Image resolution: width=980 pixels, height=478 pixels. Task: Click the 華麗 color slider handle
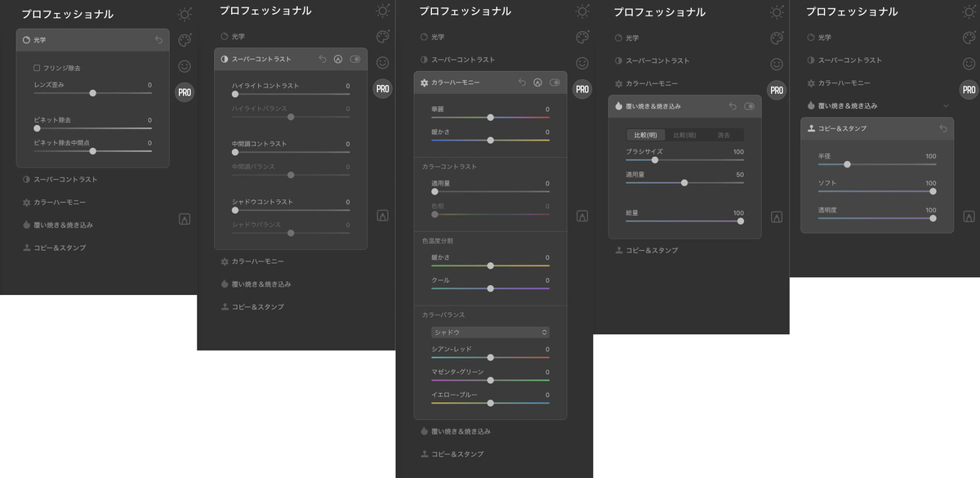click(490, 118)
